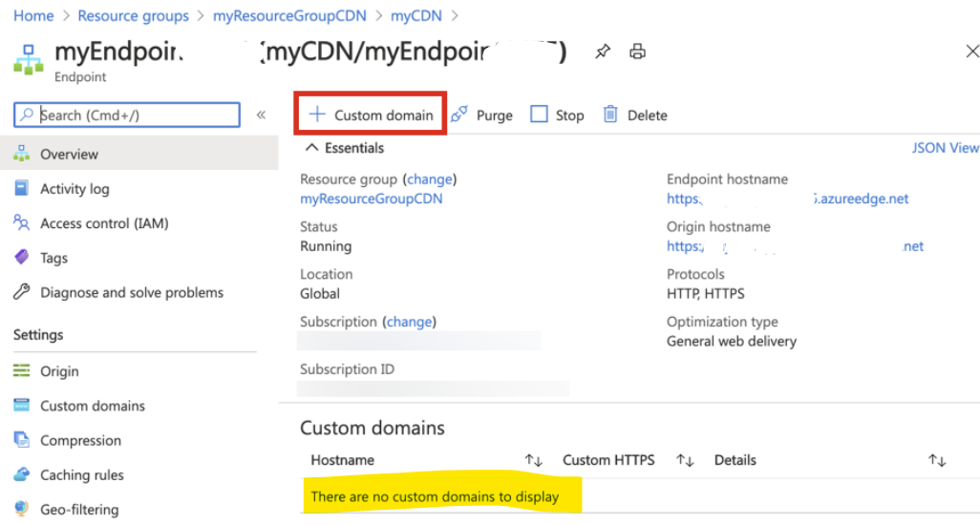Screen dimensions: 980x525
Task: Click the Origin list icon
Action: pos(21,370)
